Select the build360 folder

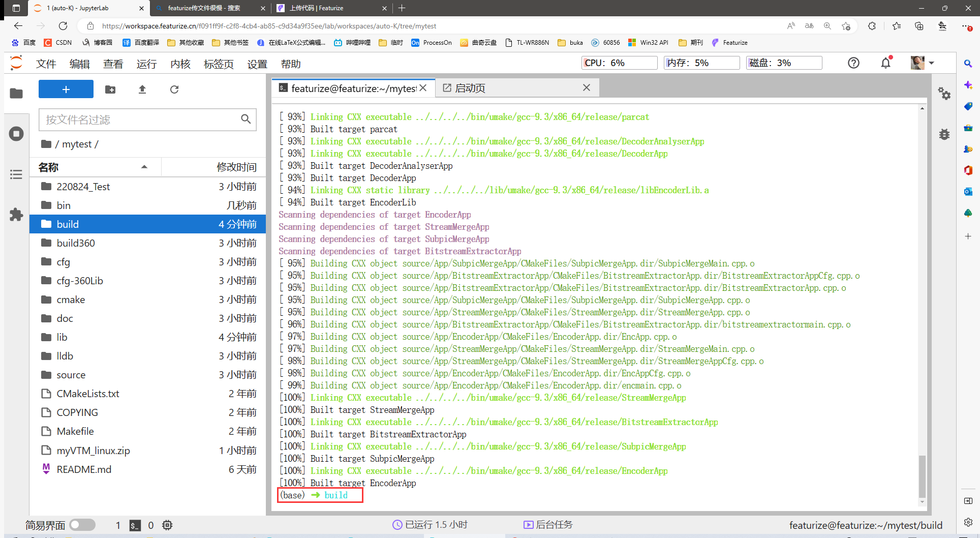(147, 243)
